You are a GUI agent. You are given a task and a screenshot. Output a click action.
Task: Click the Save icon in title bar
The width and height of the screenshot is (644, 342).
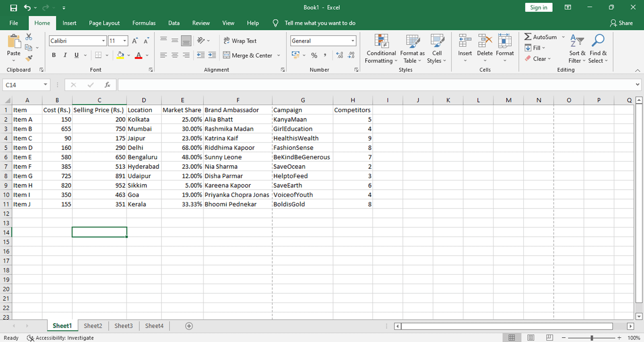click(14, 8)
